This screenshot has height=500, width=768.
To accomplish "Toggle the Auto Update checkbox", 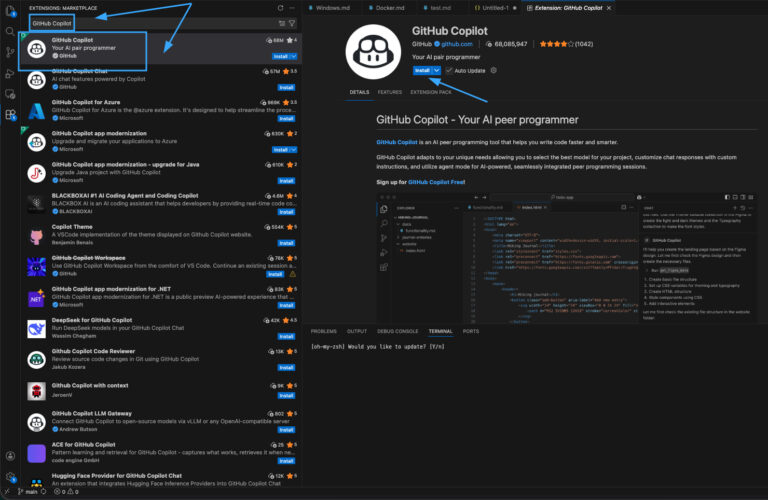I will tap(449, 71).
